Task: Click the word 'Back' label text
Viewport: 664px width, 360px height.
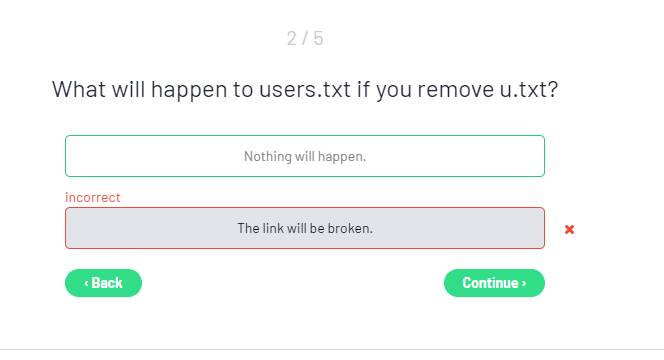Action: pos(107,283)
